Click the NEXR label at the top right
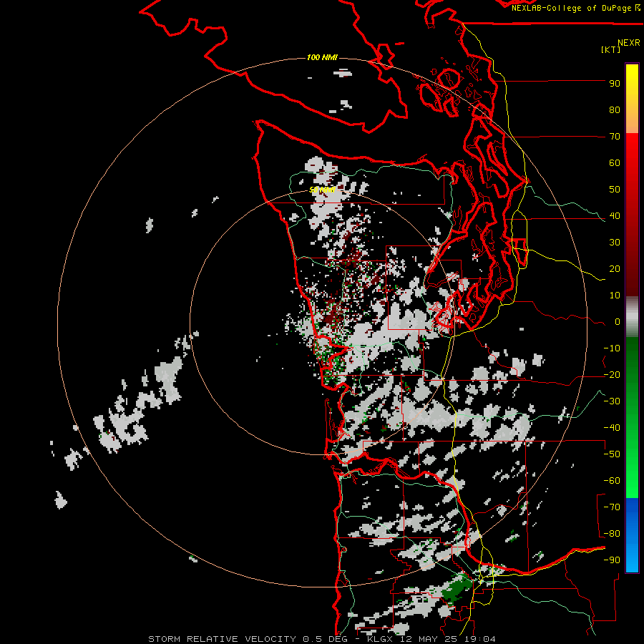 629,43
